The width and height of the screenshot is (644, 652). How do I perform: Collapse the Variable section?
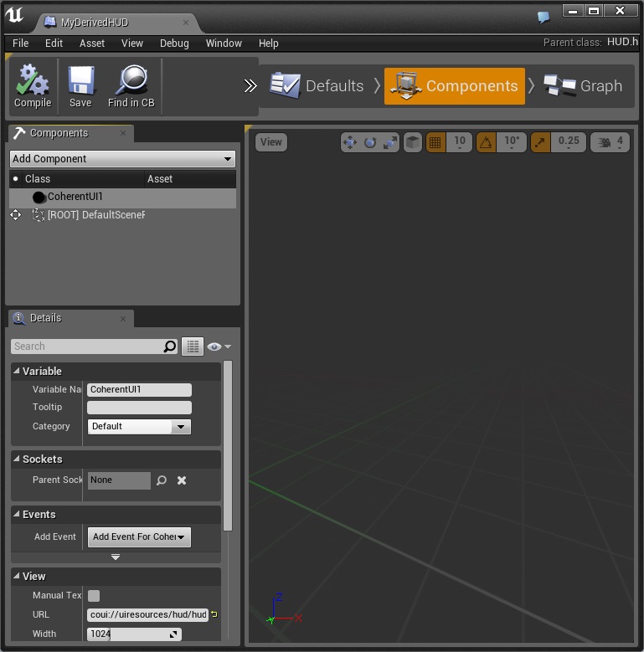[16, 371]
